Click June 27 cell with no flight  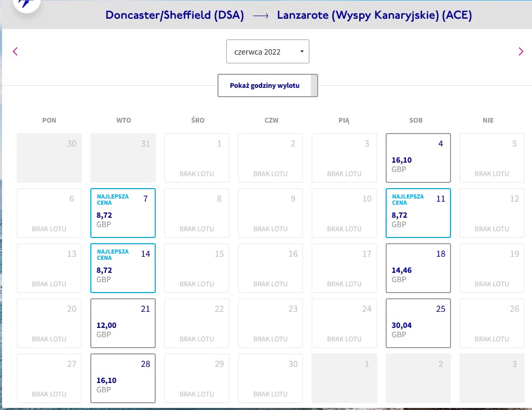tap(49, 378)
